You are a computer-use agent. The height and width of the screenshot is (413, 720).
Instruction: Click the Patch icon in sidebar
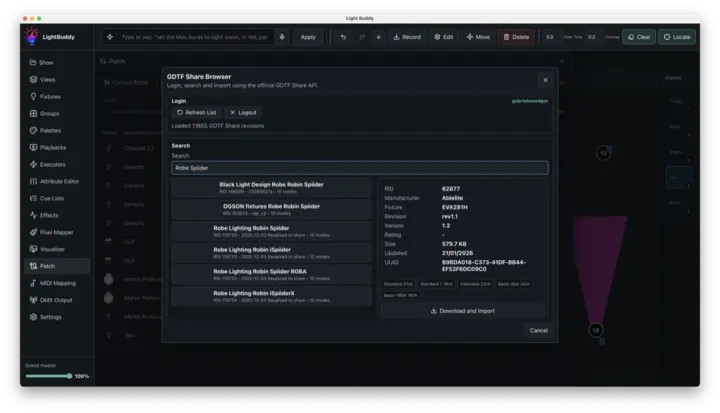pyautogui.click(x=33, y=266)
